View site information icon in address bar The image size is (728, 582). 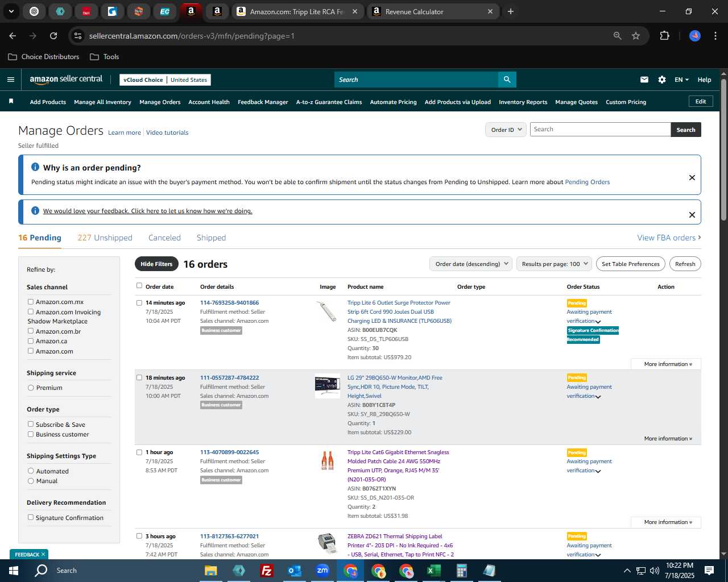click(x=78, y=36)
